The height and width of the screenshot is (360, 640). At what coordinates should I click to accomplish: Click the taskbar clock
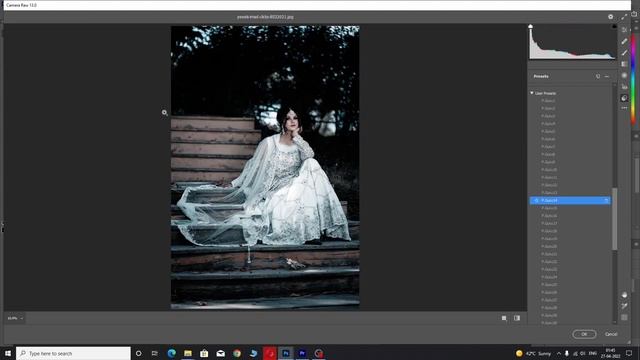[x=610, y=353]
